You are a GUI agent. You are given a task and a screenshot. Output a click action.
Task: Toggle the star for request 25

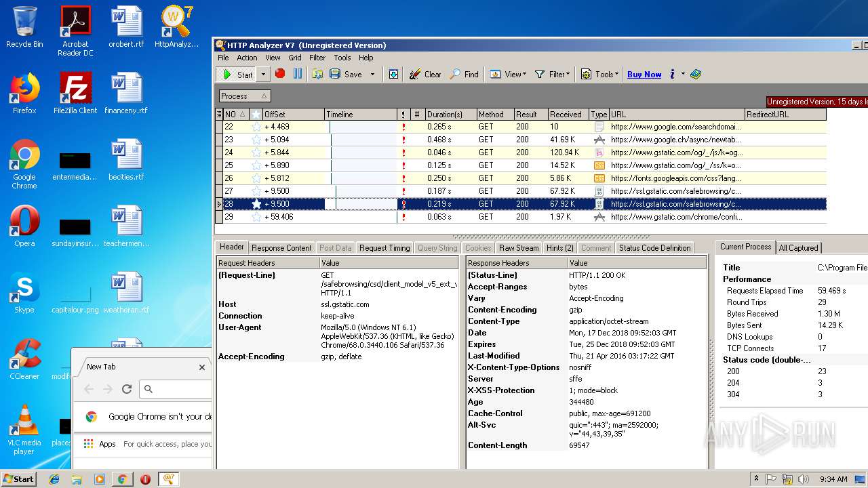(256, 165)
